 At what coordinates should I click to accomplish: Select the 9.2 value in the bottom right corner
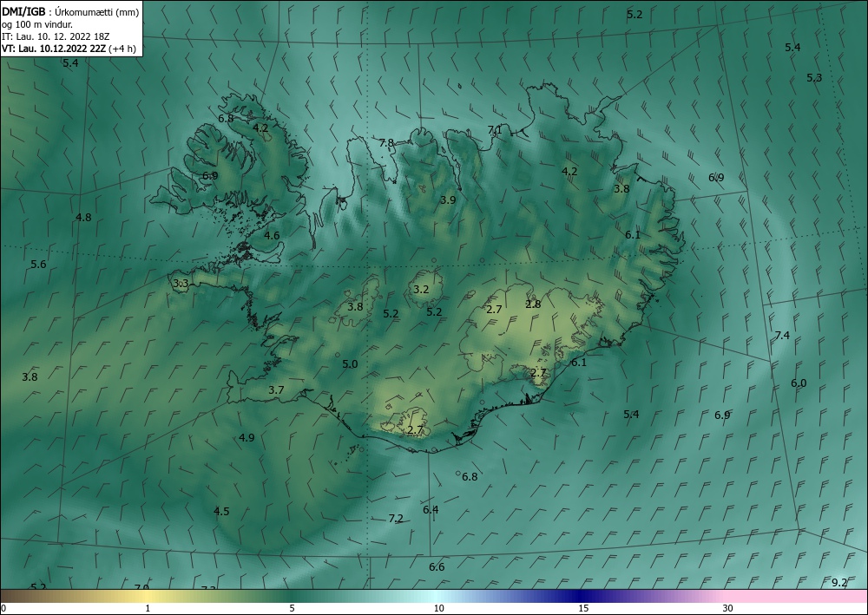tap(839, 582)
